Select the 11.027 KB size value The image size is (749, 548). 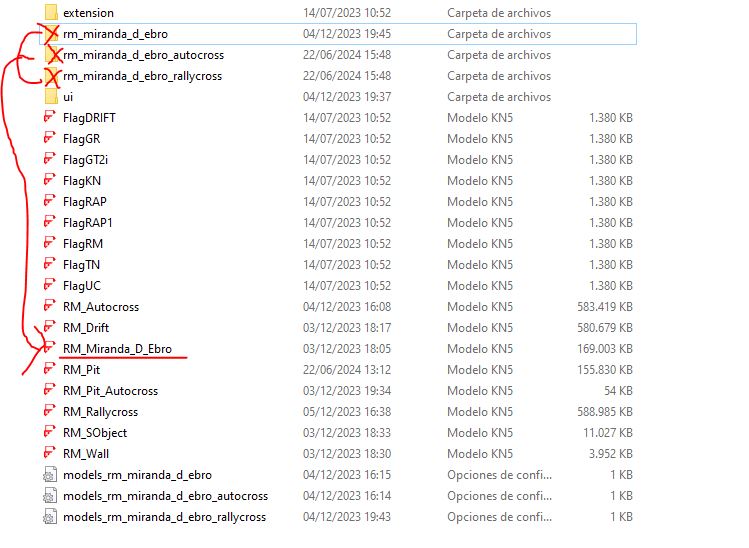point(608,433)
